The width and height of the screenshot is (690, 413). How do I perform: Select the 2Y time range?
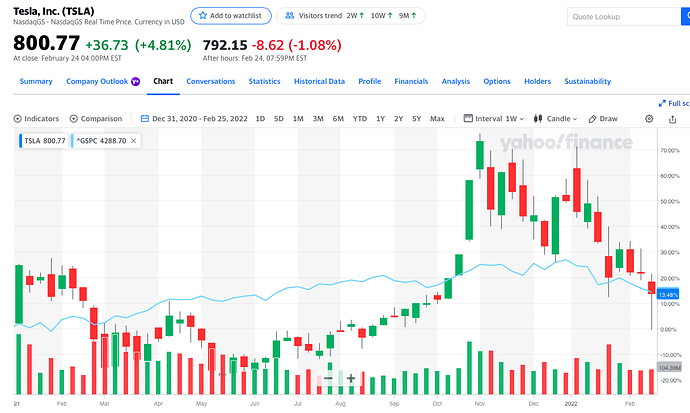(399, 119)
